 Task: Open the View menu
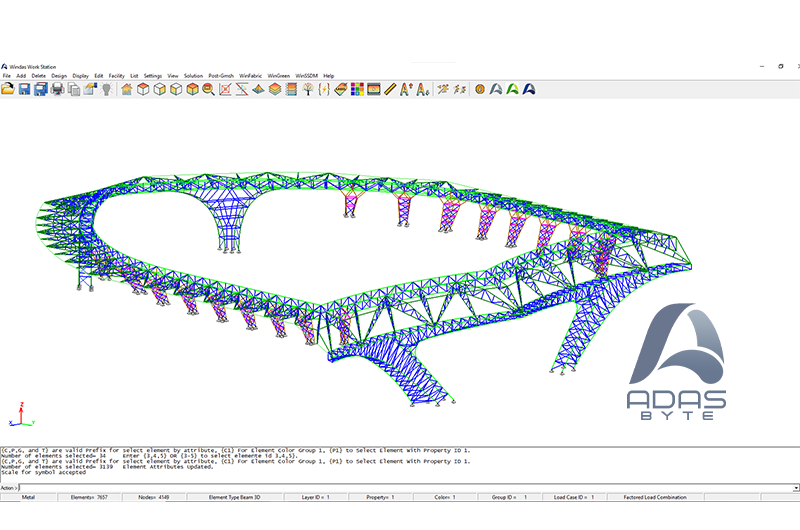point(172,75)
